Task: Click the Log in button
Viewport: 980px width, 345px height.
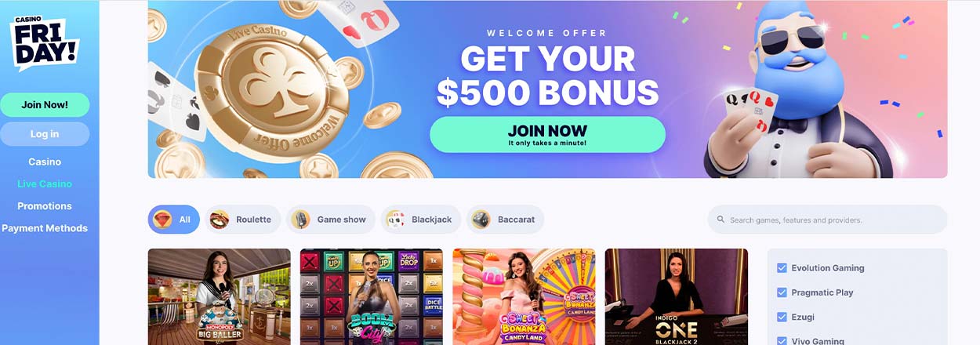Action: click(x=45, y=134)
